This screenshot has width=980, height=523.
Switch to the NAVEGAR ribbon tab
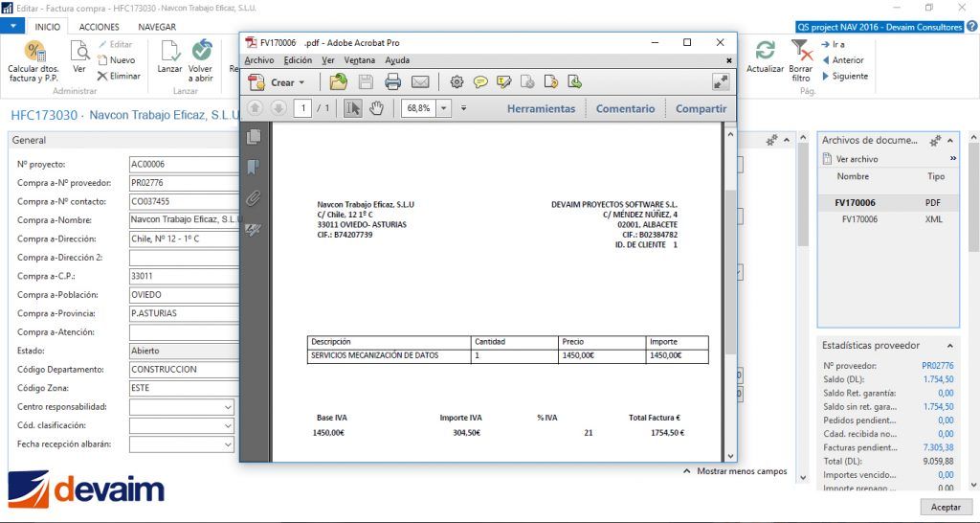(x=157, y=27)
